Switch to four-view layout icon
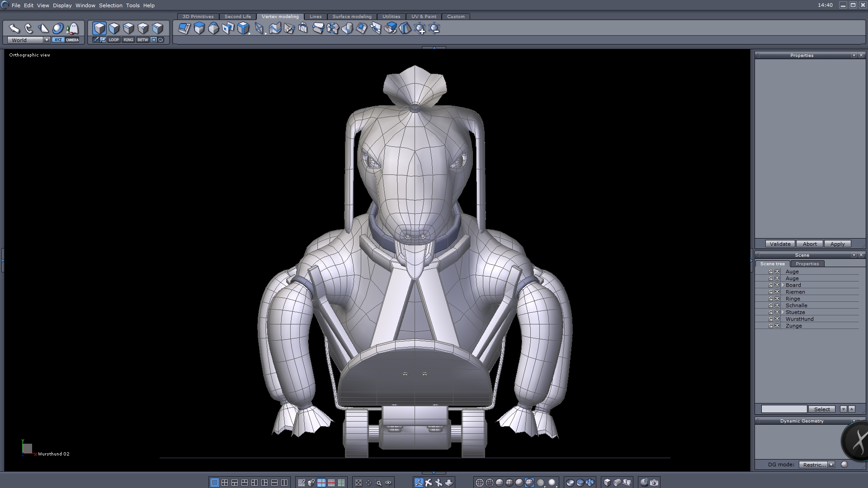868x488 pixels. coord(225,483)
